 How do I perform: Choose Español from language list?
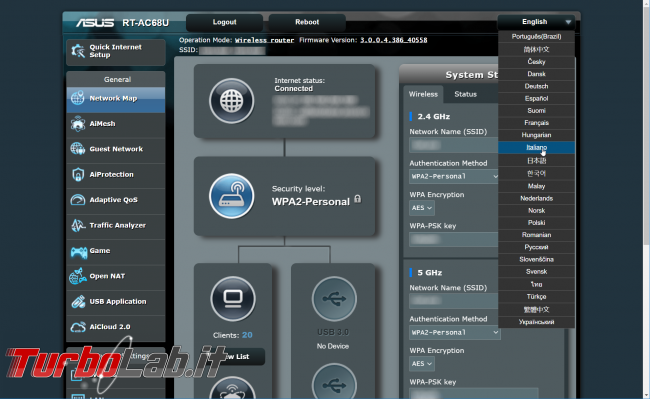pyautogui.click(x=536, y=99)
